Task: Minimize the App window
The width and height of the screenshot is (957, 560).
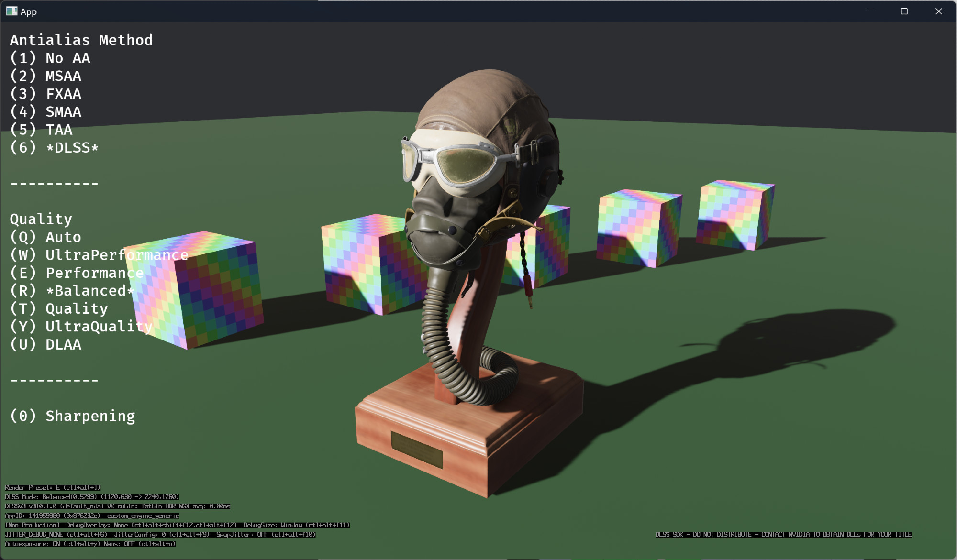Action: pyautogui.click(x=869, y=11)
